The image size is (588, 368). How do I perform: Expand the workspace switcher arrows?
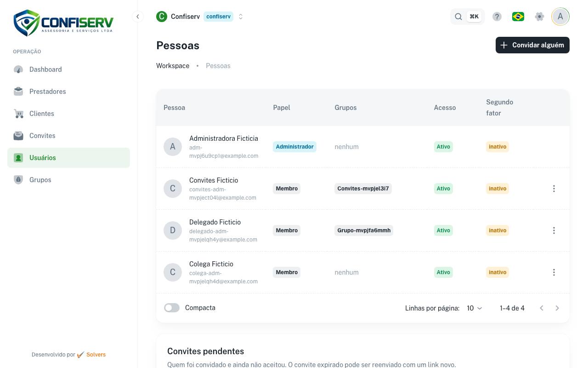[x=241, y=17]
